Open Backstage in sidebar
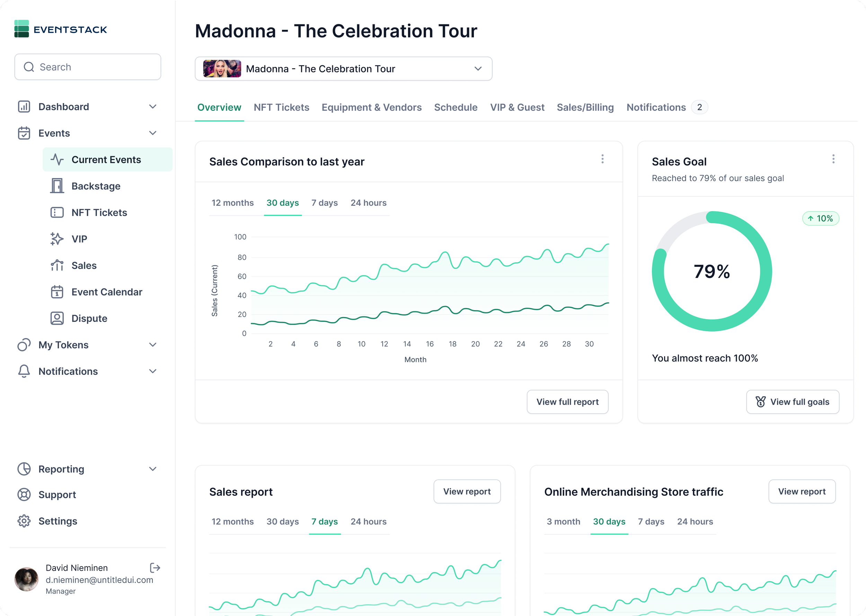Viewport: 866px width, 616px height. click(x=107, y=186)
